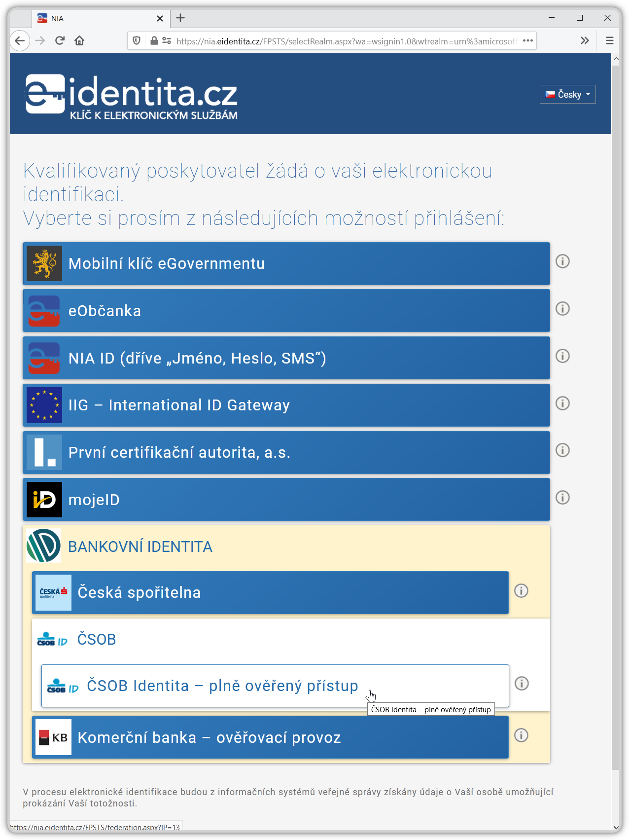
Task: Select mojeID login option
Action: [286, 499]
